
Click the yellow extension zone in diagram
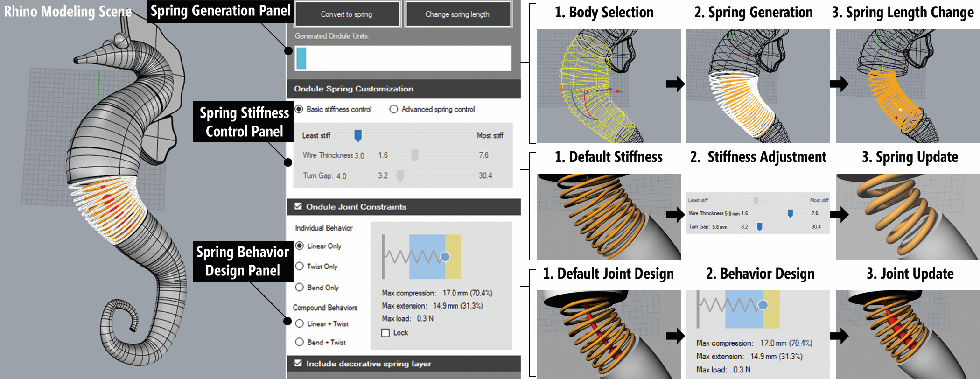tap(453, 257)
